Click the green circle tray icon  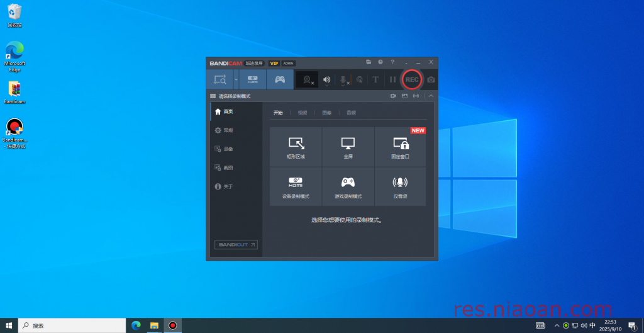[566, 325]
